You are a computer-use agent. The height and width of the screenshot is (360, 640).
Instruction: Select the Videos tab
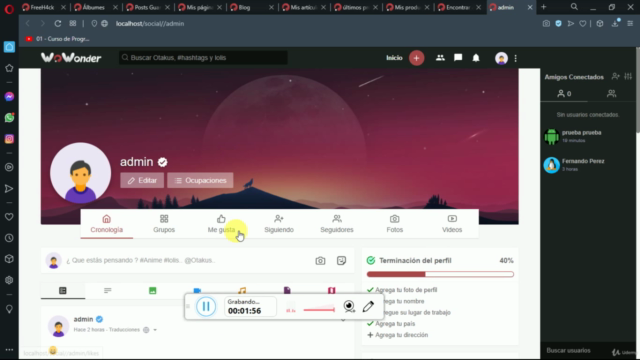(452, 224)
